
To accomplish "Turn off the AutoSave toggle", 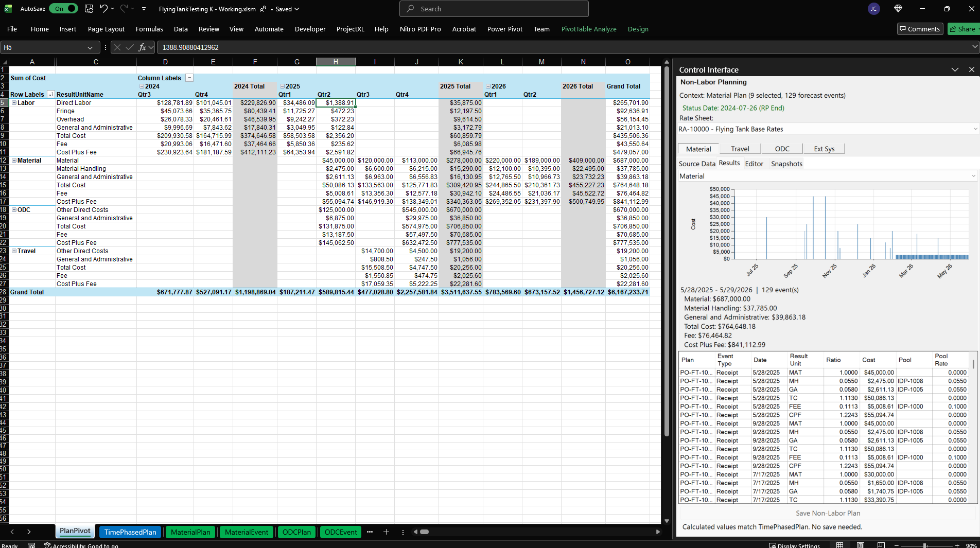I will click(63, 9).
